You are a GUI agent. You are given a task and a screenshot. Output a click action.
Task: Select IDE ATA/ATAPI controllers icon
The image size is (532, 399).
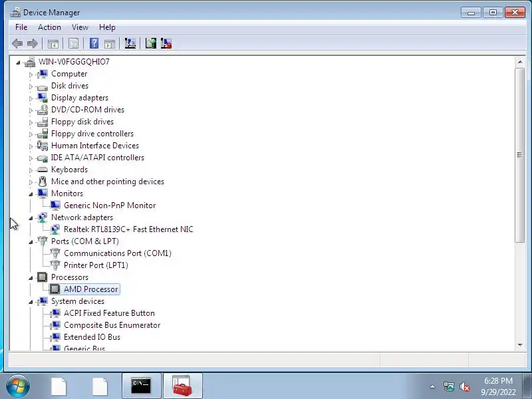point(43,158)
